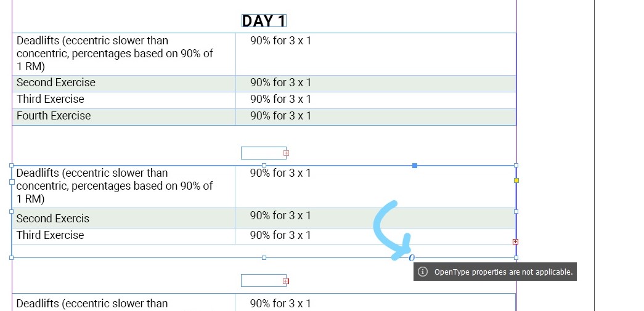
Task: Click the yellow live corners square on frame
Action: [x=516, y=180]
